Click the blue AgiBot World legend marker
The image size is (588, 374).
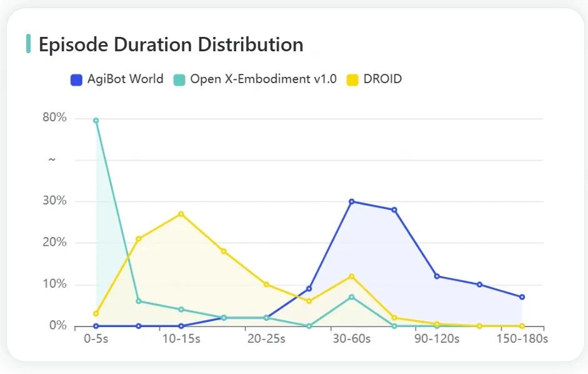(76, 79)
